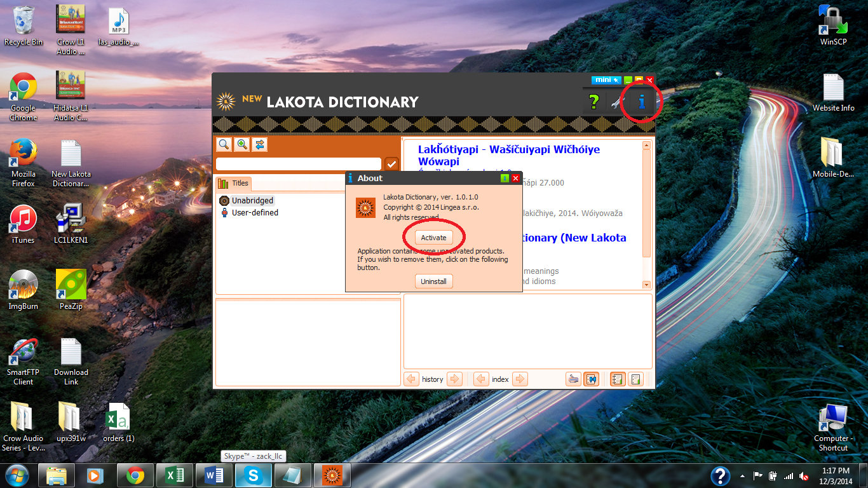Click the blue info icon in the header
This screenshot has height=488, width=868.
point(642,102)
